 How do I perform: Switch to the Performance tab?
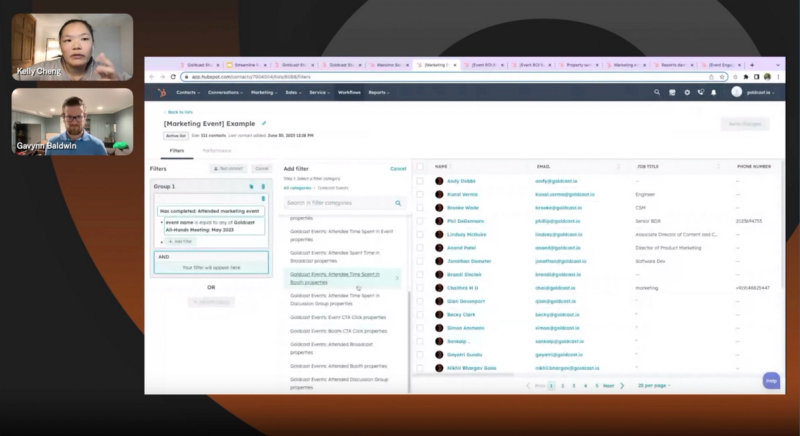point(216,150)
